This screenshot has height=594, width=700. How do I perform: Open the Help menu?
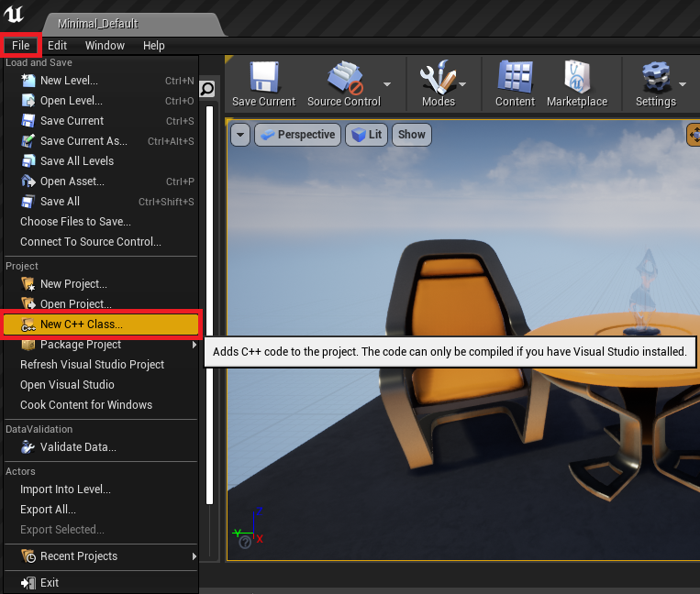click(x=153, y=46)
